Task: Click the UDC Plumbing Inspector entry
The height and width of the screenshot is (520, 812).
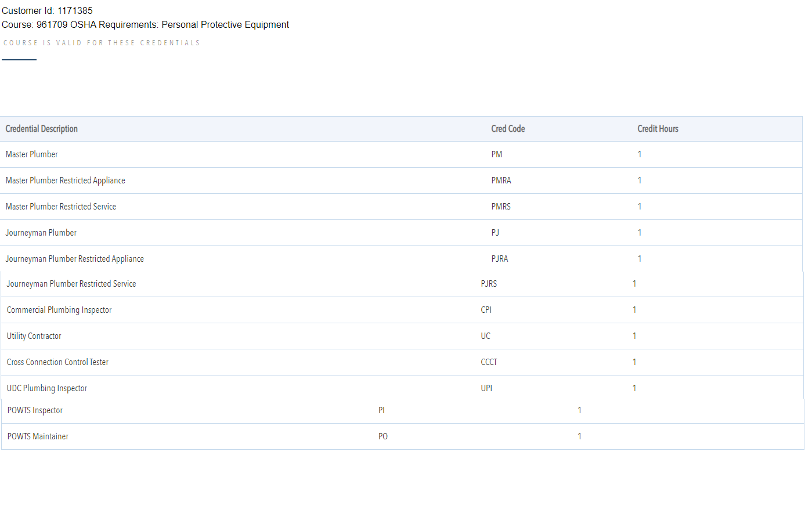Action: tap(47, 388)
